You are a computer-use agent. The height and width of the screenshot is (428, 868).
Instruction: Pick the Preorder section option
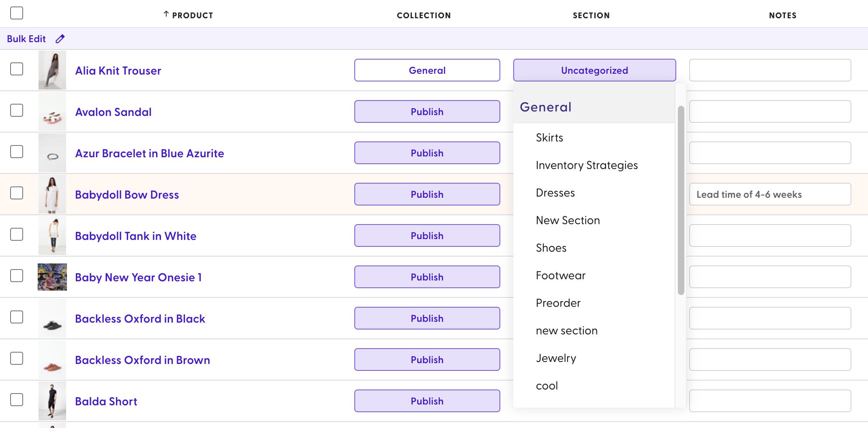tap(558, 303)
